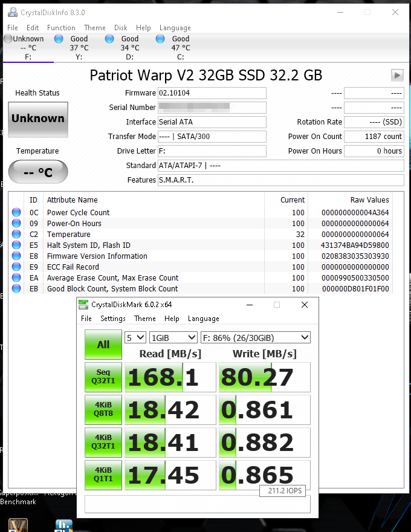Click the comment box at CrystalDiskMark bottom
Image resolution: width=411 pixels, height=532 pixels.
click(198, 504)
